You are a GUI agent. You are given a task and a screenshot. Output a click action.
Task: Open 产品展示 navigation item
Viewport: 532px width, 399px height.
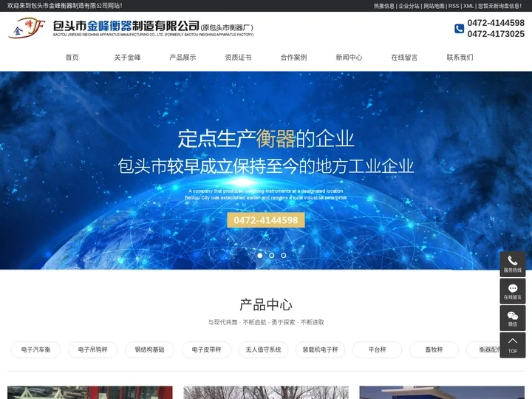(183, 58)
